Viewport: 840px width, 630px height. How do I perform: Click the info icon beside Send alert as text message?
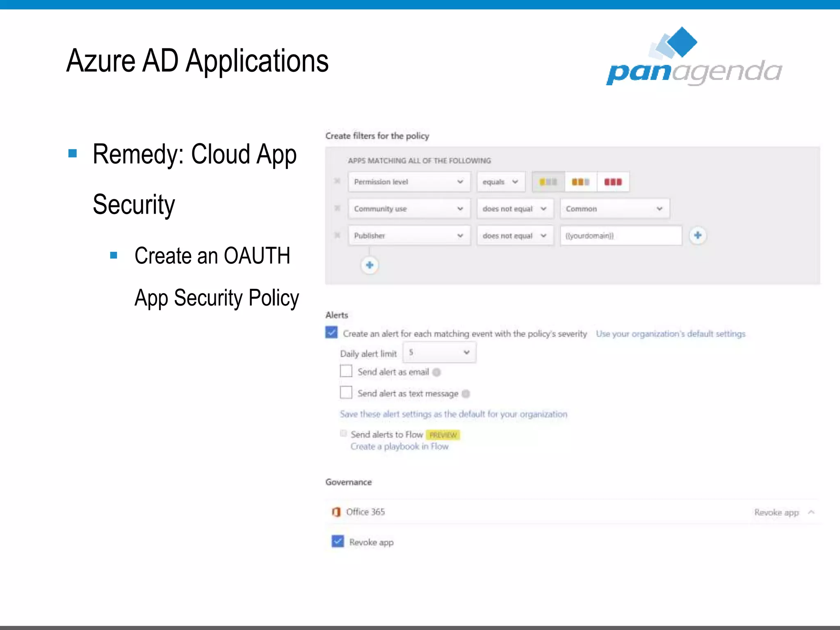(466, 394)
